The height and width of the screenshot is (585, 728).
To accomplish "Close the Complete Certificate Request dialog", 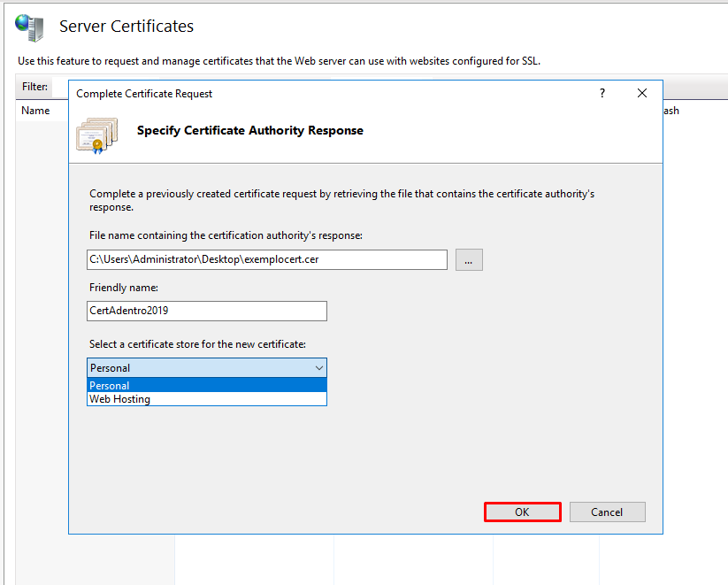I will point(642,93).
